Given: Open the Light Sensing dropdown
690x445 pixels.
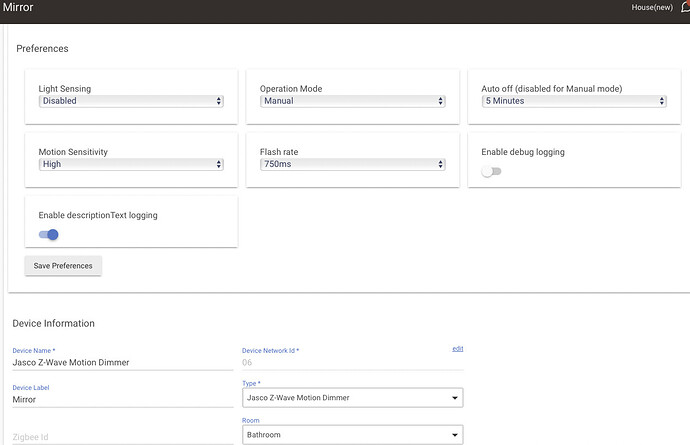Looking at the screenshot, I should click(131, 101).
